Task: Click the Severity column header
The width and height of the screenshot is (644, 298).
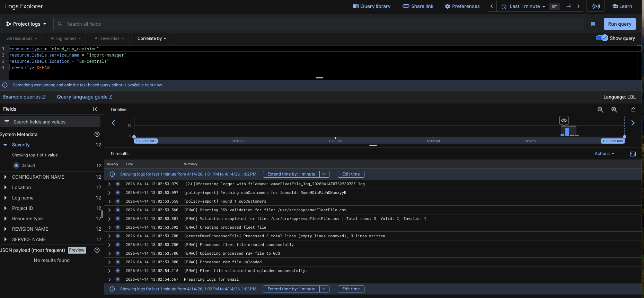Action: (x=113, y=164)
